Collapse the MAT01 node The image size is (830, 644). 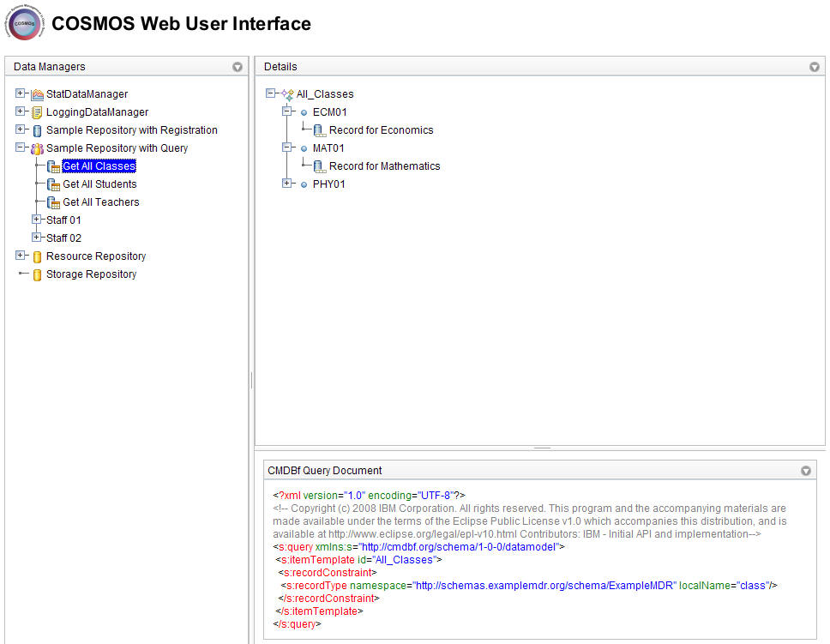287,147
